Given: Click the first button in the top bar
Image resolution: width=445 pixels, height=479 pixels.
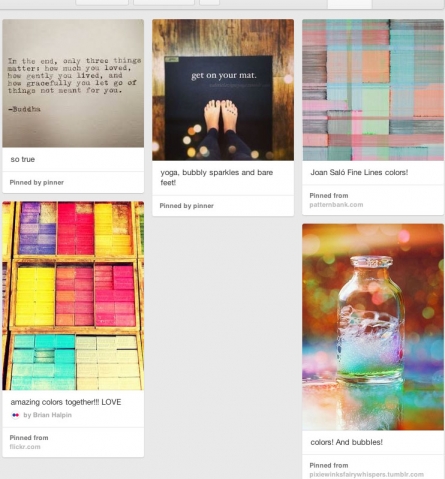Looking at the screenshot, I should click(102, 2).
